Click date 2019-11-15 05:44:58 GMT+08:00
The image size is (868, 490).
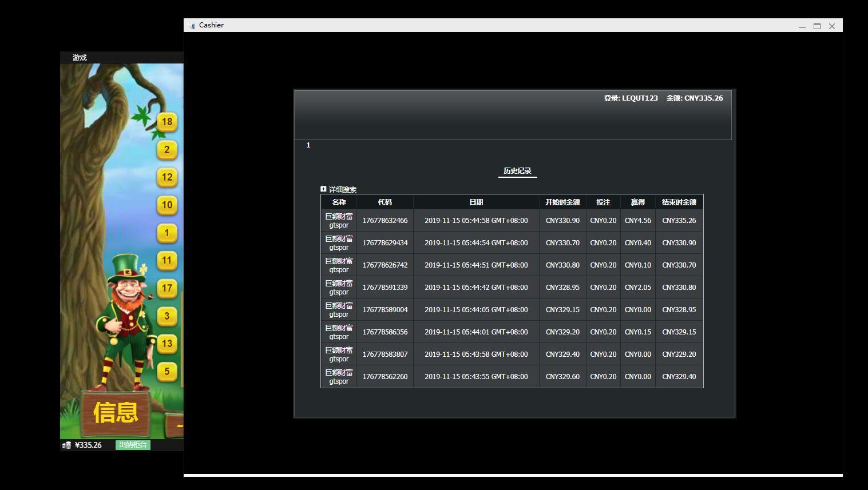click(x=476, y=221)
